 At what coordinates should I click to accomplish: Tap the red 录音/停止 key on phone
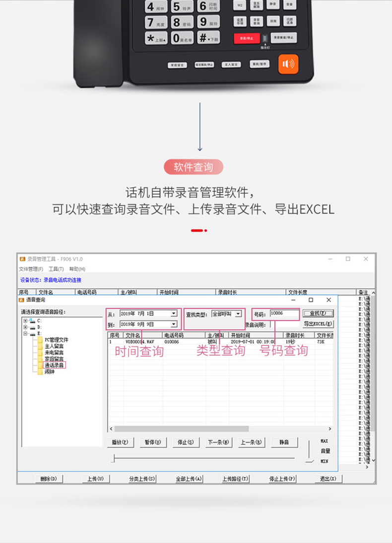click(x=247, y=38)
